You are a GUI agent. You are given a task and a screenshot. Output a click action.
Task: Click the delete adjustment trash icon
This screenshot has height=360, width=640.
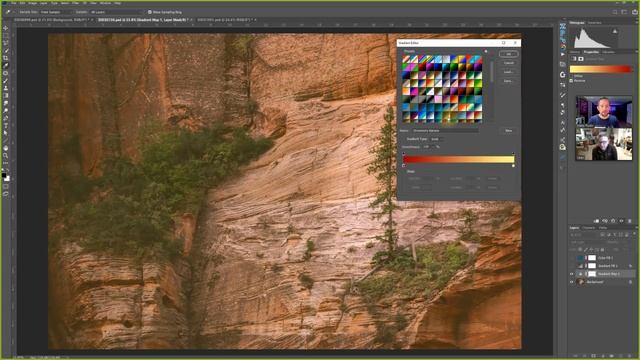tap(630, 221)
